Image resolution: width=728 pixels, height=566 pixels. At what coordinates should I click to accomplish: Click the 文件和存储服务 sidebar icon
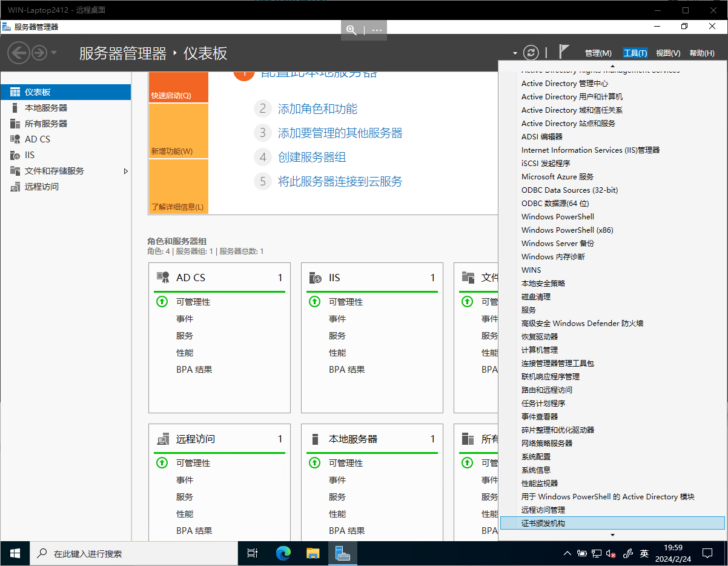pyautogui.click(x=15, y=171)
